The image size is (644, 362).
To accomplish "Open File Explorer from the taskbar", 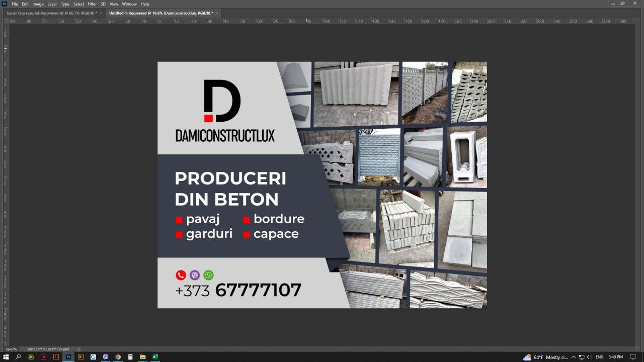I will pos(142,357).
